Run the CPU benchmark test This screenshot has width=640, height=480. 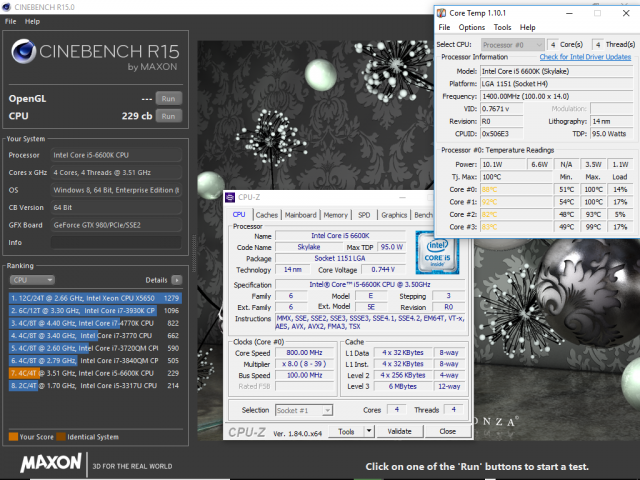pyautogui.click(x=169, y=117)
